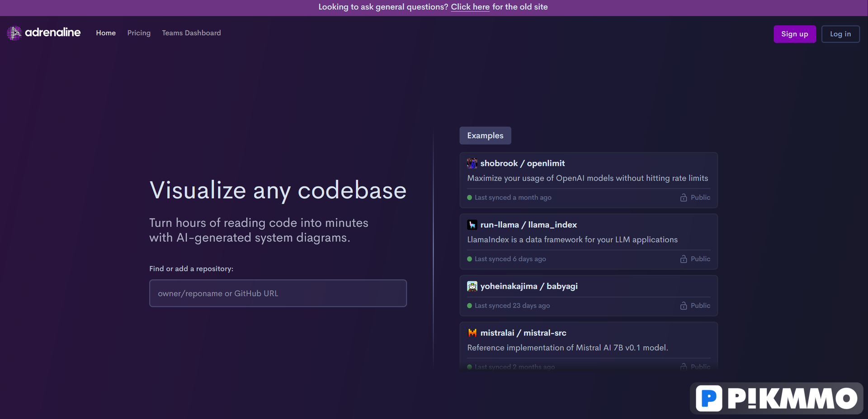Click 'Last synced 23 days ago' text

tap(512, 306)
